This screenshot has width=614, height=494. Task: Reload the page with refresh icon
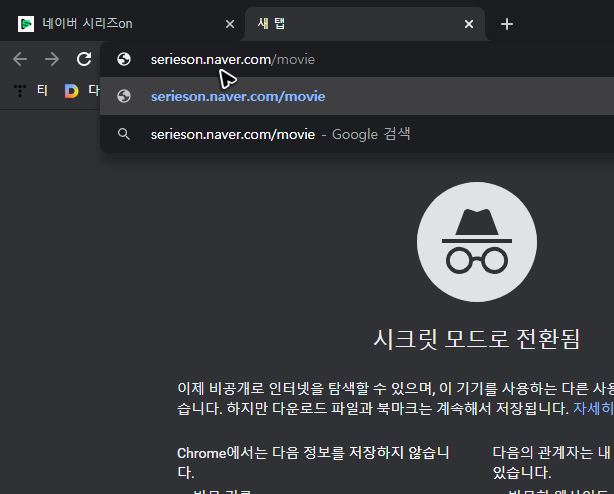point(84,59)
